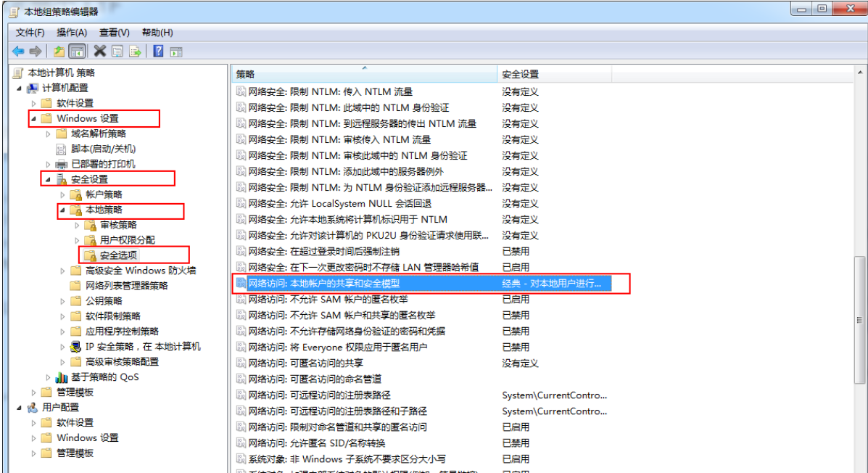868x473 pixels.
Task: Select 网络安全: 允许 LocalSystem NULL 会话回退 policy
Action: 339,203
